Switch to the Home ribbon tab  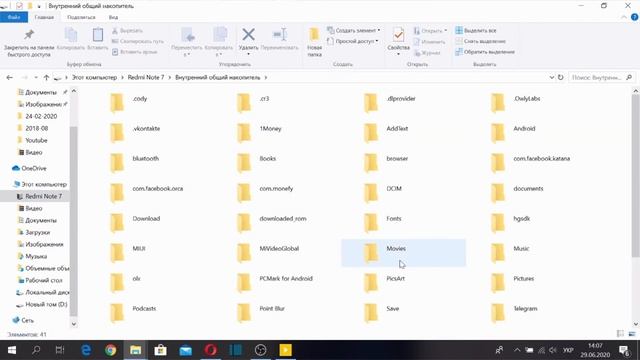(x=44, y=17)
